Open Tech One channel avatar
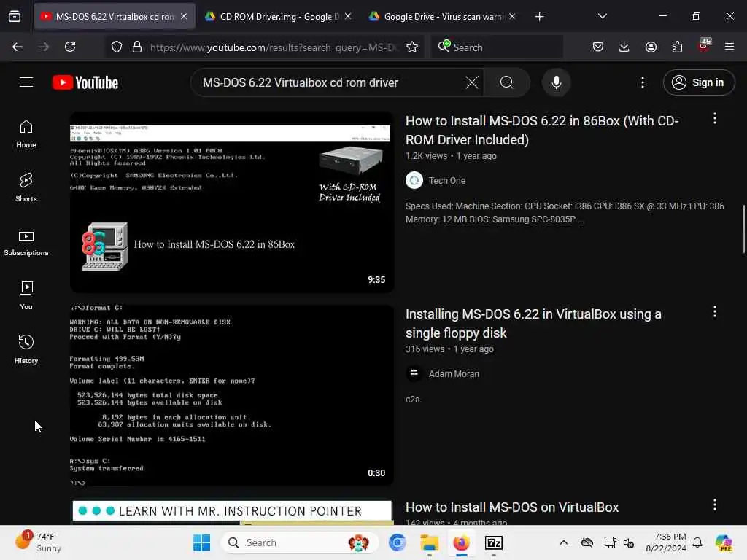 [x=414, y=181]
